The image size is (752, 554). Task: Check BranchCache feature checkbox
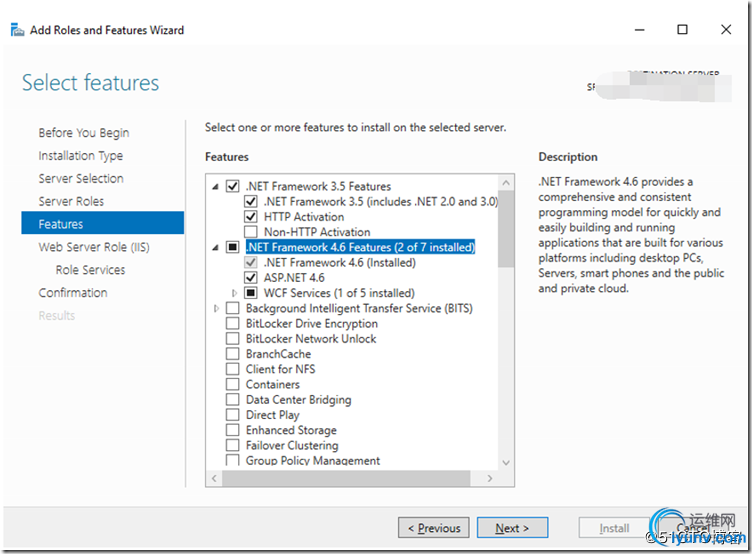click(x=233, y=354)
